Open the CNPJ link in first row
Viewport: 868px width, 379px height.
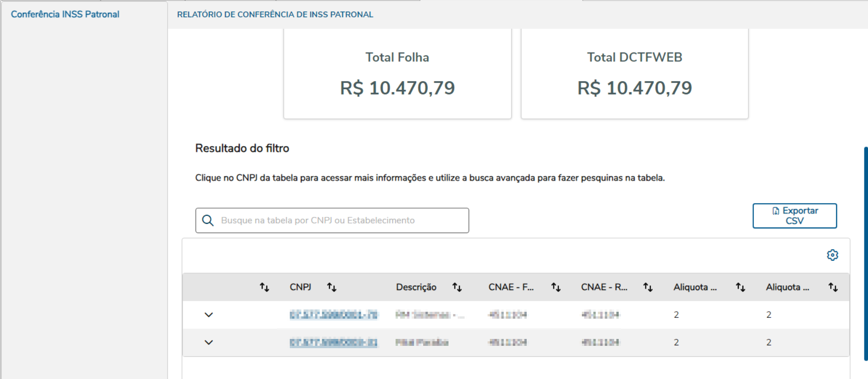tap(333, 315)
